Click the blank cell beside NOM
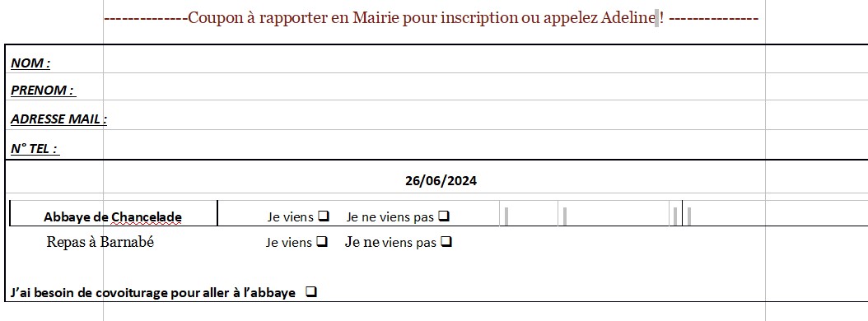The image size is (868, 321). 434,59
